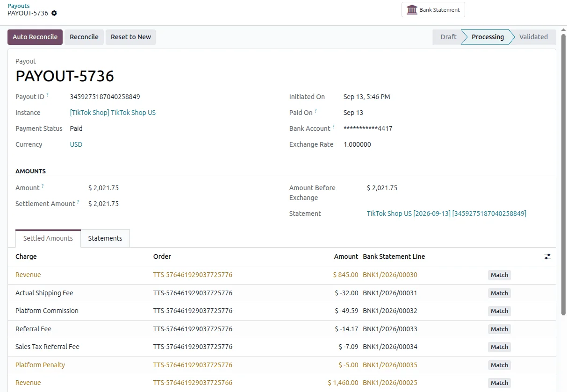Viewport: 567px width, 392px height.
Task: Click the Actual Shipping Fee charge cell
Action: pyautogui.click(x=44, y=293)
